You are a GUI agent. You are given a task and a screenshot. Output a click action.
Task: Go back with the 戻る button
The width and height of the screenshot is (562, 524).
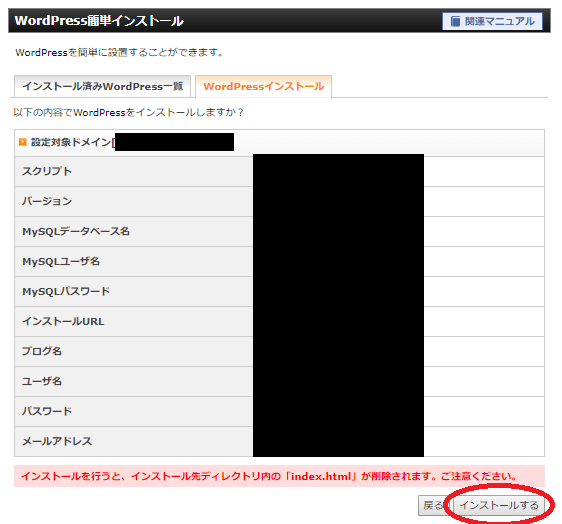[x=433, y=505]
